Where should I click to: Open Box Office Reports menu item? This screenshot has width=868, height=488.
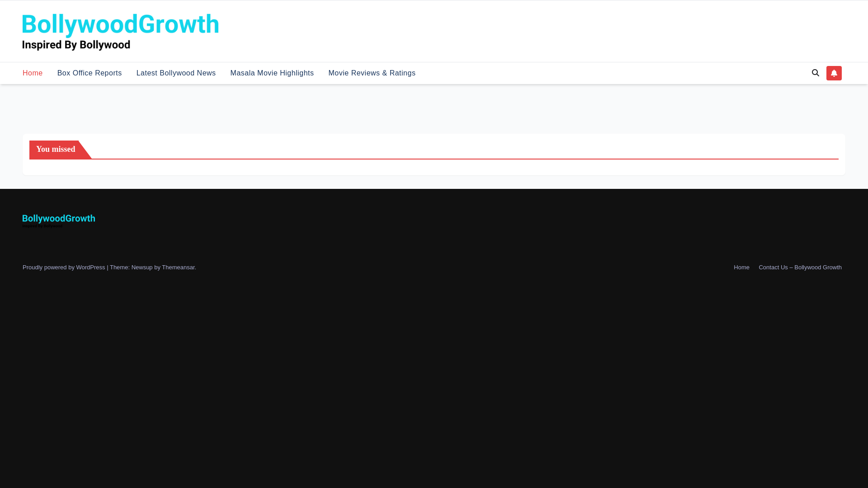click(90, 73)
